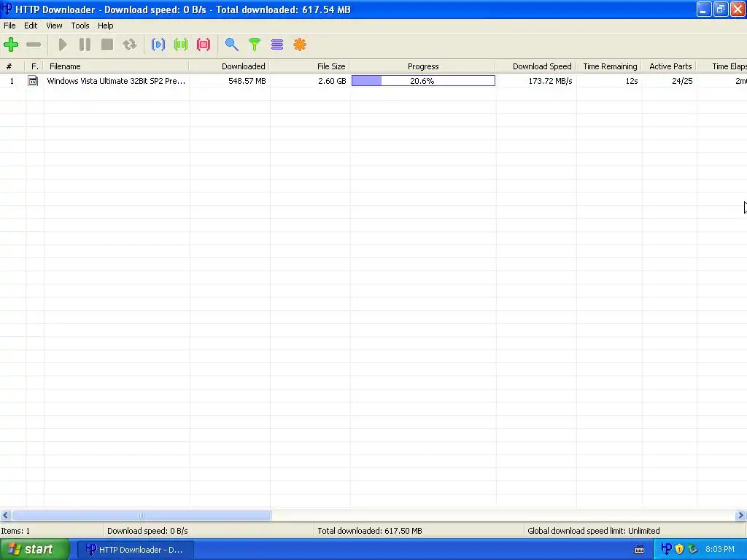Click the Remove download minus icon

(34, 44)
